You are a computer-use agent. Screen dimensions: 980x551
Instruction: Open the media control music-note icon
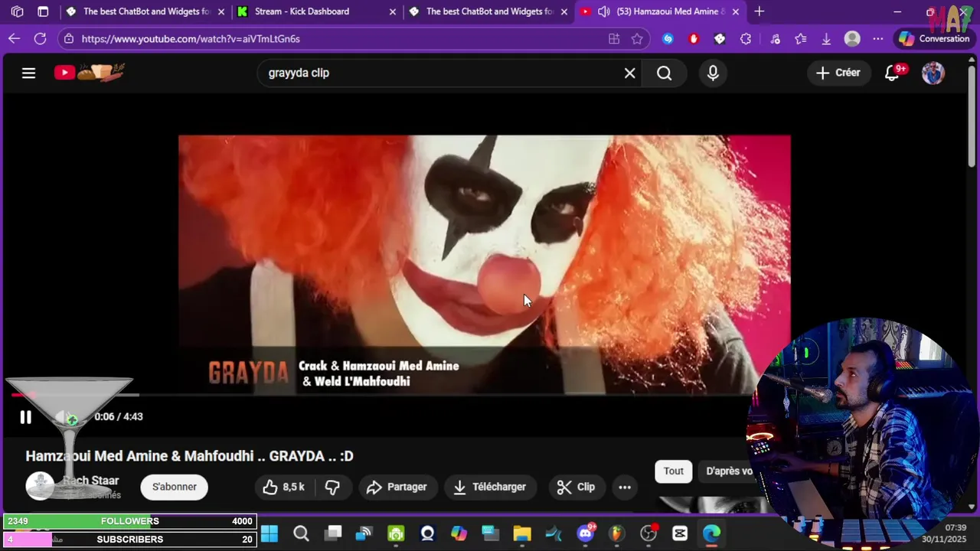775,38
